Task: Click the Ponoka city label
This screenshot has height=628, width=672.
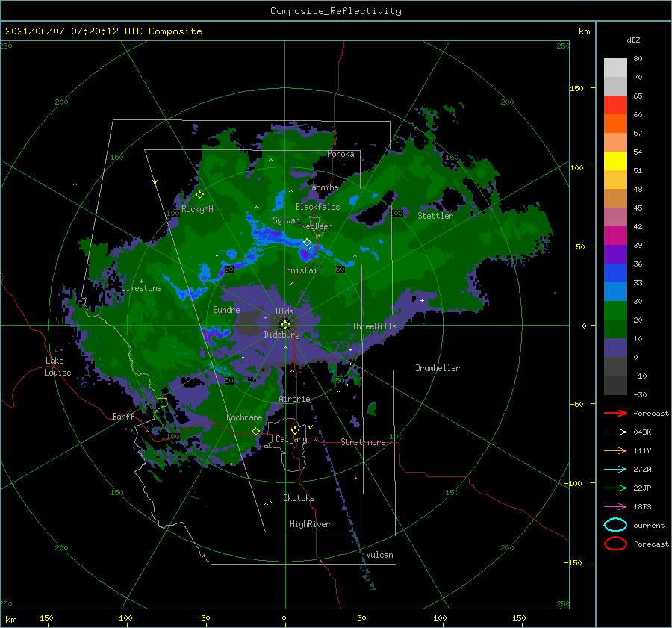Action: [340, 154]
